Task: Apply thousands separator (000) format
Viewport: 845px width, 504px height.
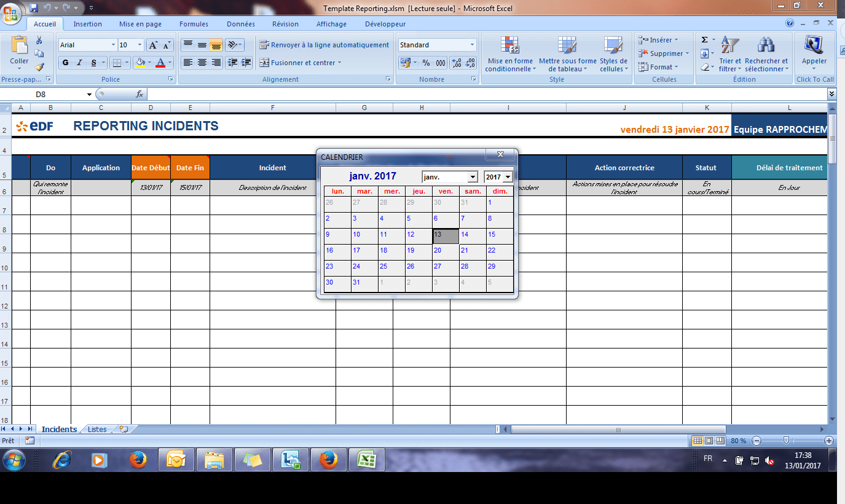Action: tap(441, 63)
